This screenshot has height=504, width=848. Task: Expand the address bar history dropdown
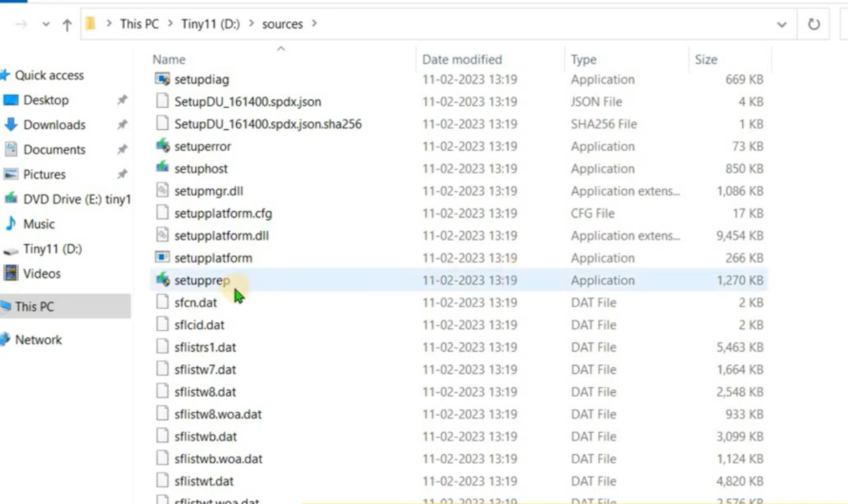click(782, 25)
